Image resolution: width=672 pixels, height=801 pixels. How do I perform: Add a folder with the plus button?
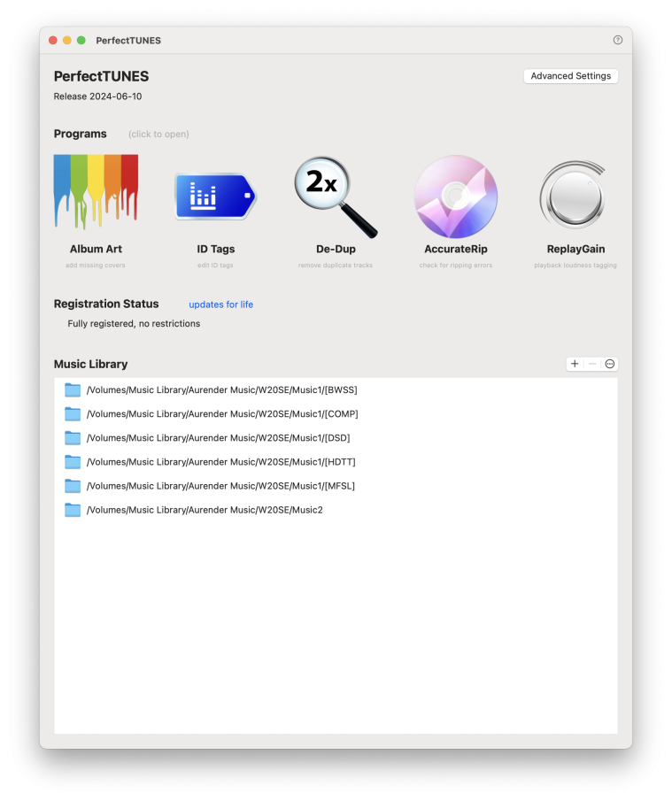(x=575, y=364)
